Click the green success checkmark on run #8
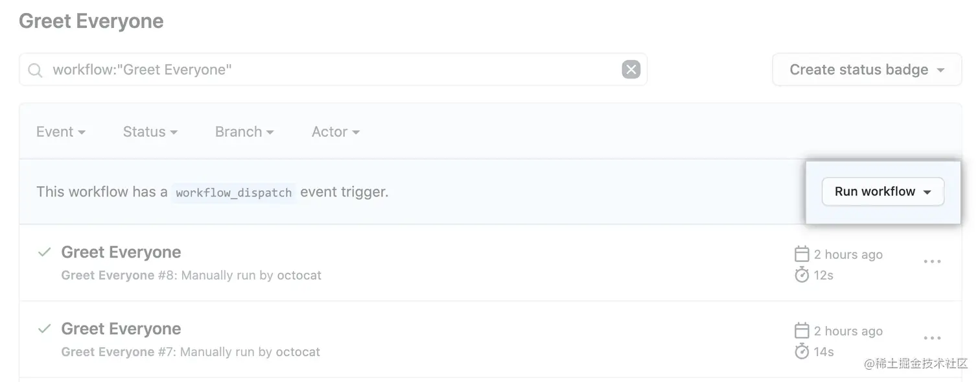The height and width of the screenshot is (382, 980). click(x=43, y=252)
